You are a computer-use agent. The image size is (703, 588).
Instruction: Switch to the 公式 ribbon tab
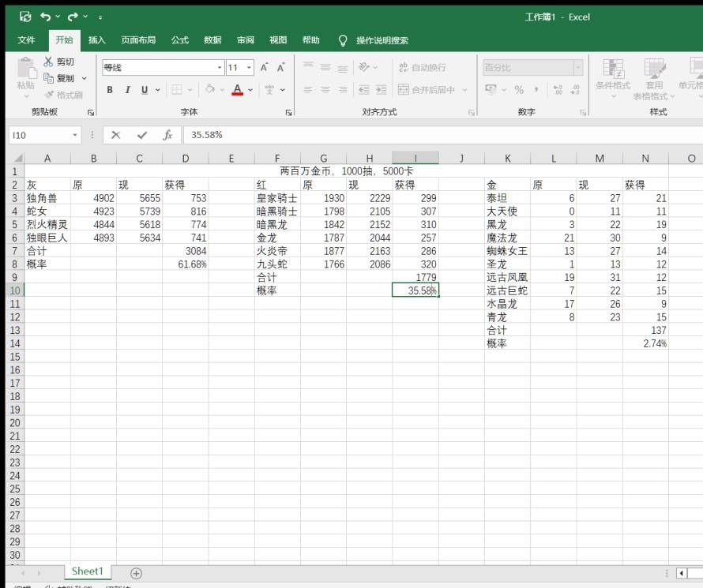tap(180, 40)
